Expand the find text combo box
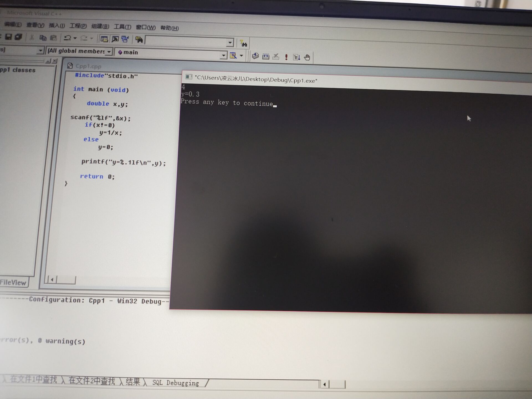532x399 pixels. tap(230, 42)
